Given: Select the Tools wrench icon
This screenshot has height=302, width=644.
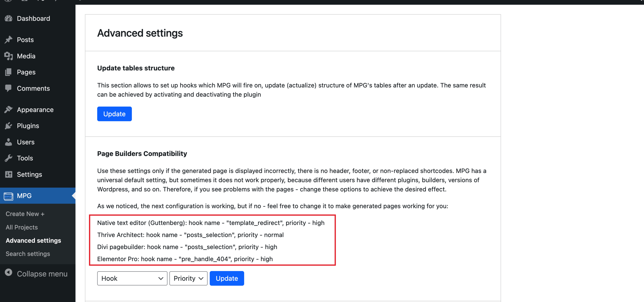Looking at the screenshot, I should pos(8,158).
